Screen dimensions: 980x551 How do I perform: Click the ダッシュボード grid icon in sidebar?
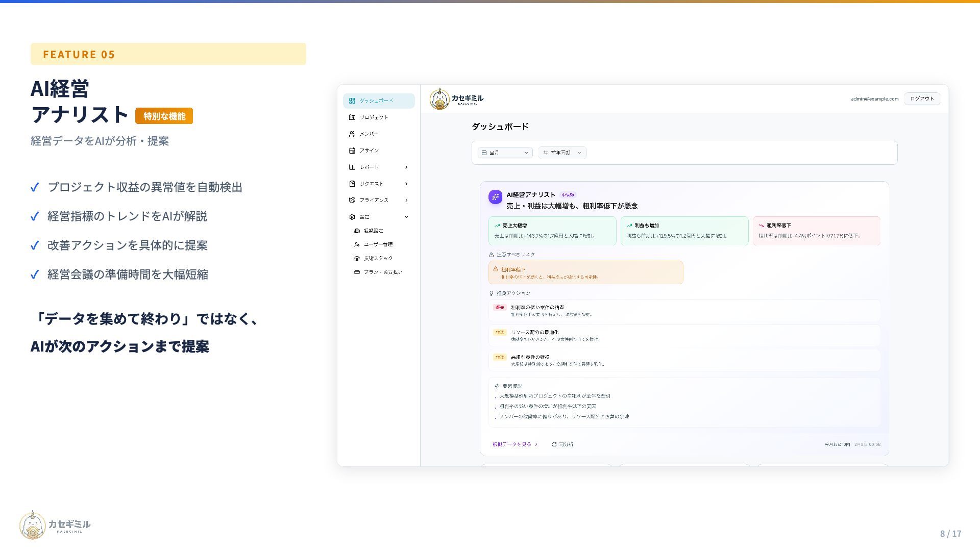[x=352, y=101]
